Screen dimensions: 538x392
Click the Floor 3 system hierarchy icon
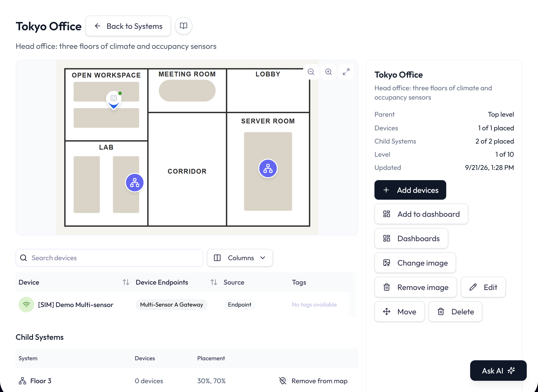pos(22,381)
